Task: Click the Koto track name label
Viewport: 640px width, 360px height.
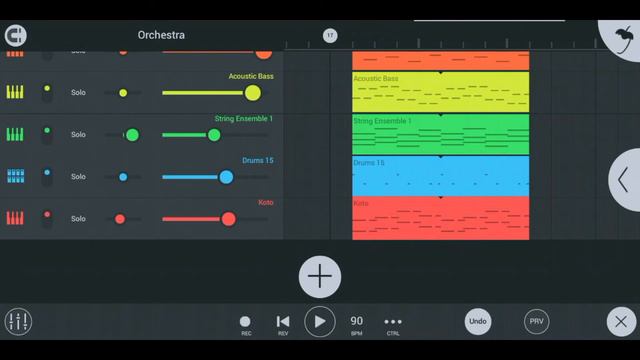Action: 266,202
